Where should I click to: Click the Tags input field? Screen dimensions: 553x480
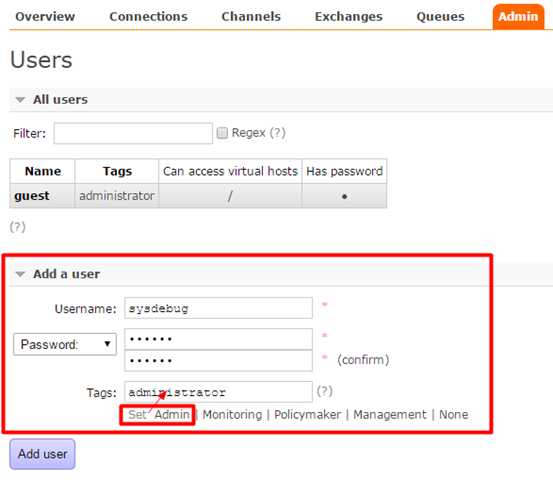click(218, 392)
